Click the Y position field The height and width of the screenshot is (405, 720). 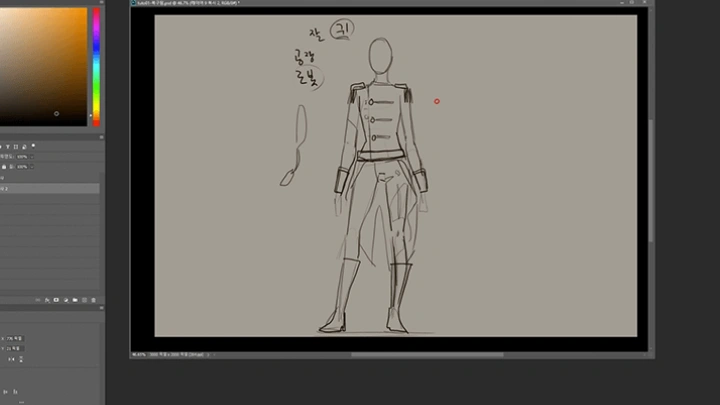click(x=15, y=349)
